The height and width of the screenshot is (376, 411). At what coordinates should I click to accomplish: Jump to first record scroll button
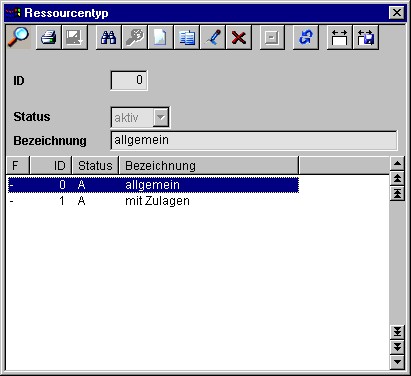pyautogui.click(x=397, y=193)
